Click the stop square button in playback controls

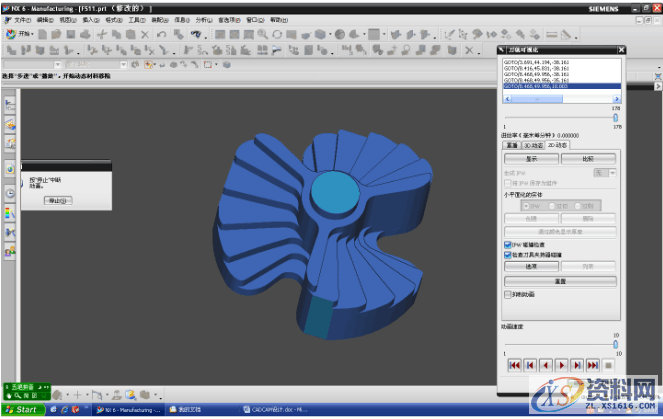[609, 365]
